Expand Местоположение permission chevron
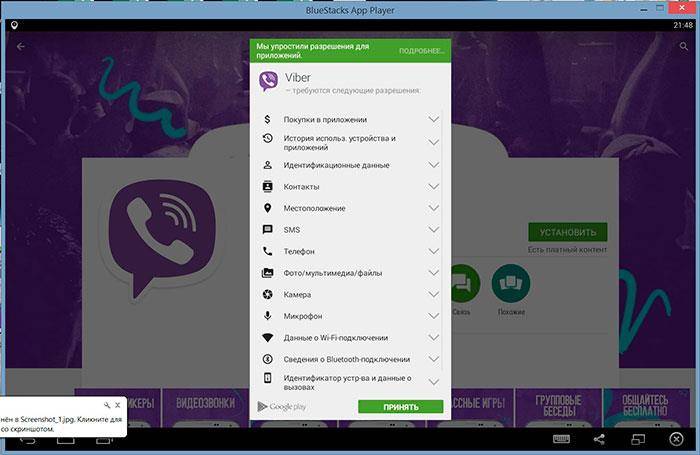The width and height of the screenshot is (700, 455). pyautogui.click(x=433, y=208)
